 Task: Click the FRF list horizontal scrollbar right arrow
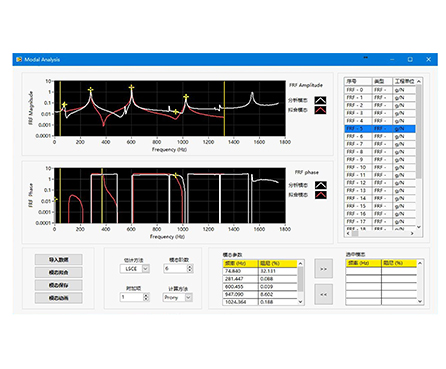coord(412,234)
